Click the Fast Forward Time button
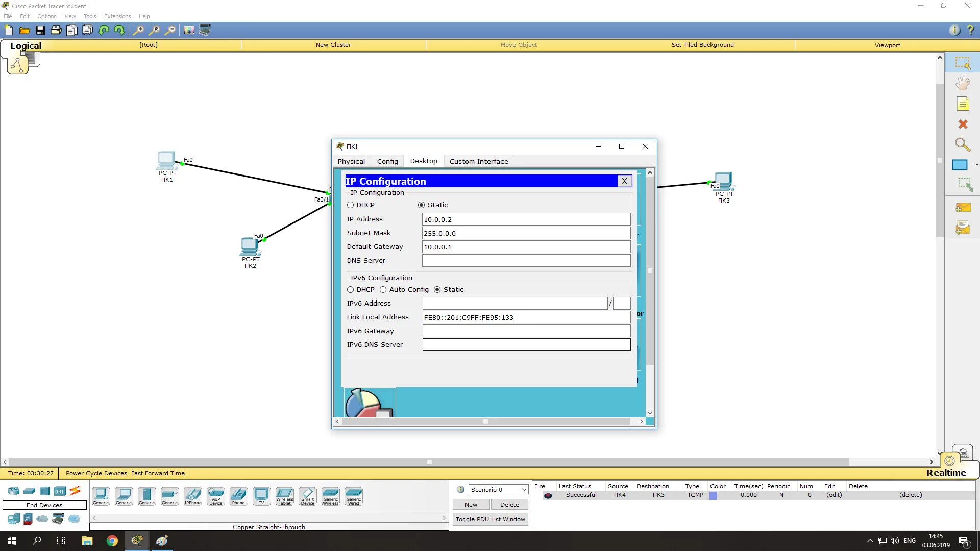The width and height of the screenshot is (980, 551). 158,473
